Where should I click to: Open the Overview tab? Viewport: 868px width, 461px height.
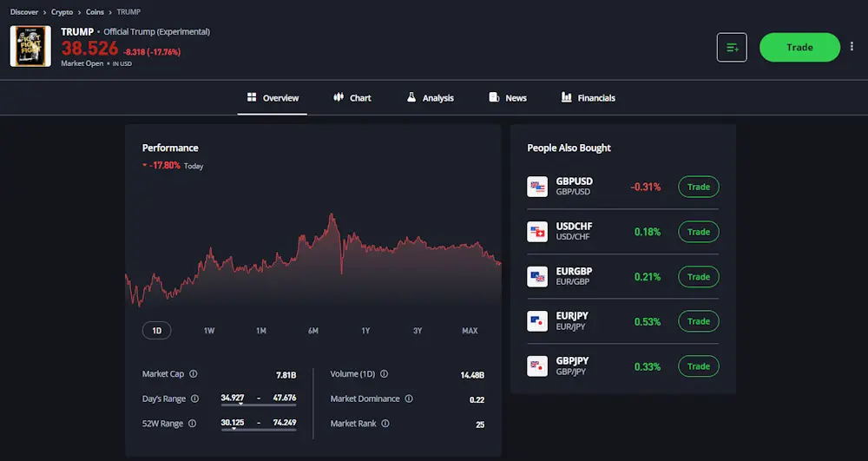click(273, 98)
